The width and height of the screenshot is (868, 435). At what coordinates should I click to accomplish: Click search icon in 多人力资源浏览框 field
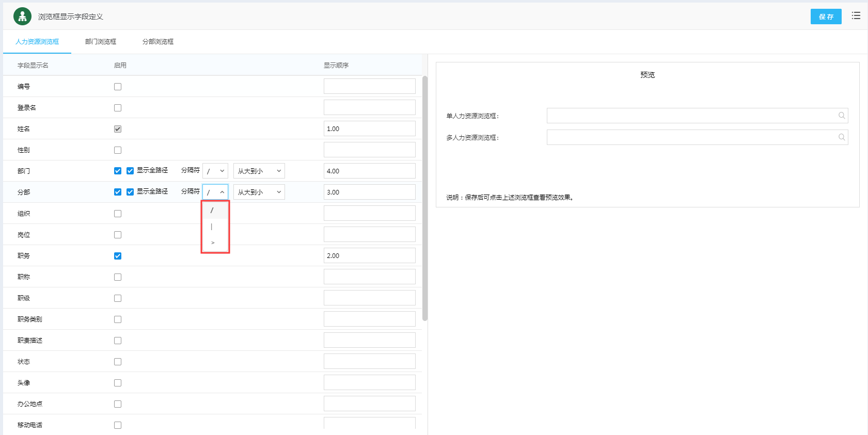pyautogui.click(x=841, y=137)
